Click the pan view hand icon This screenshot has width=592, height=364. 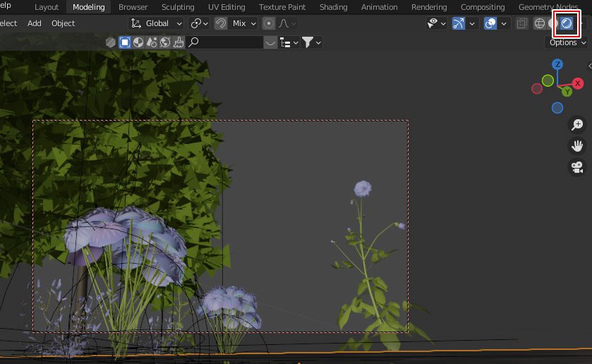tap(577, 146)
